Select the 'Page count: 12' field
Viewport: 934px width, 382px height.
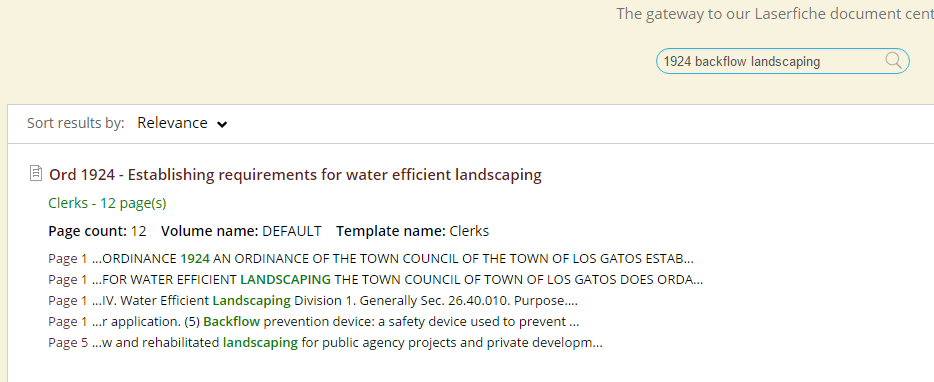(97, 231)
